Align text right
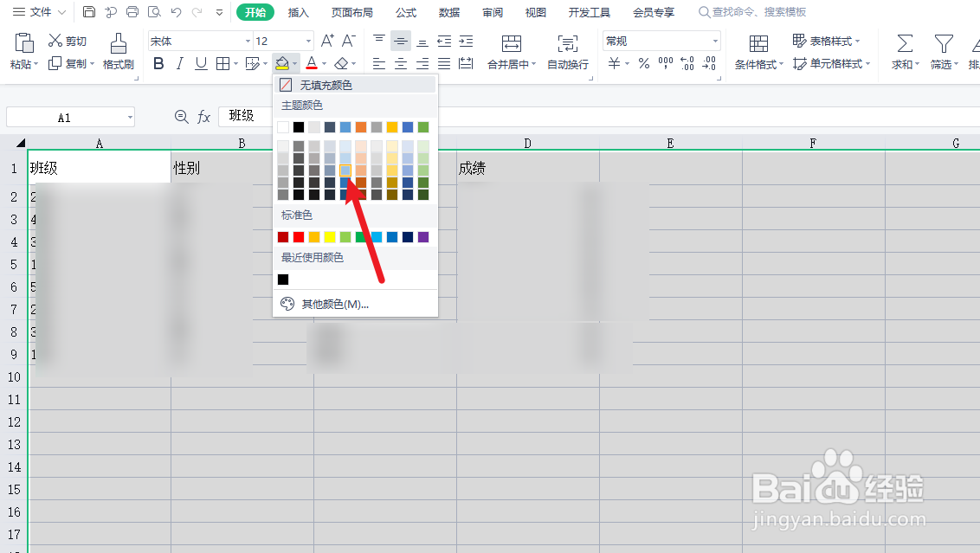980x553 pixels. click(422, 63)
